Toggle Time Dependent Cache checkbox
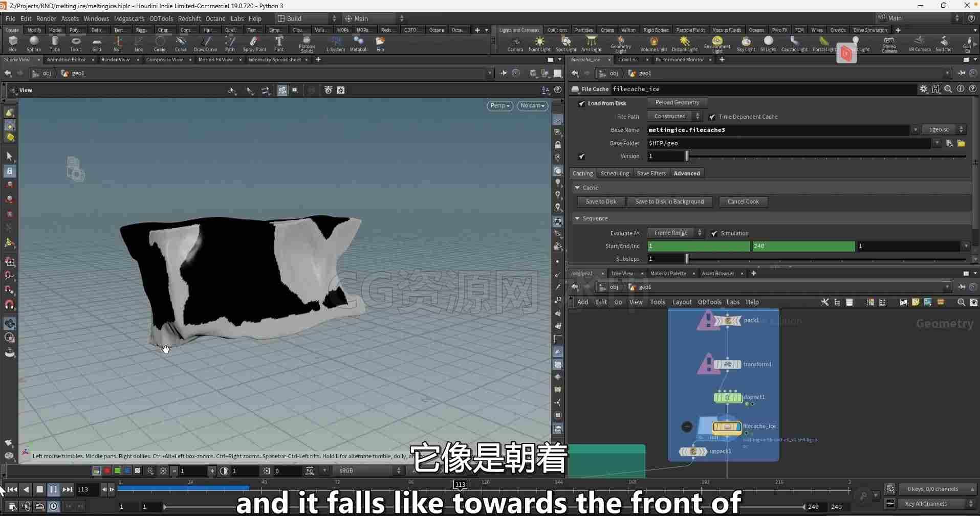 click(x=712, y=117)
